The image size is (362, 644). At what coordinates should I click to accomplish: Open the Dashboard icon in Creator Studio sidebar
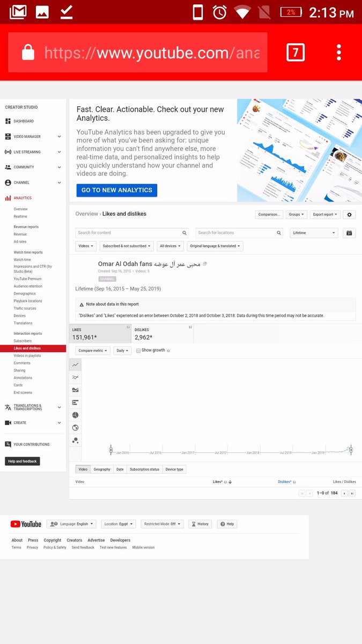pos(8,121)
